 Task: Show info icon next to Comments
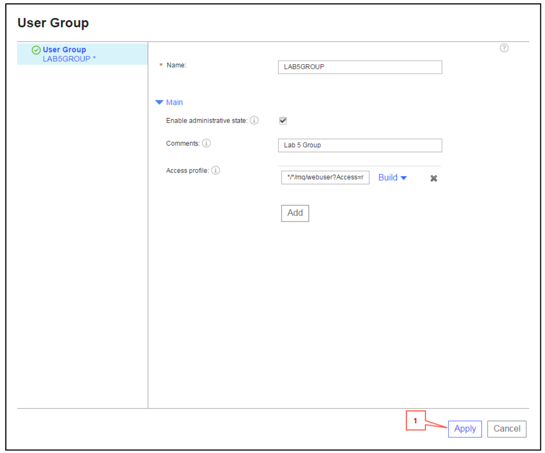[x=206, y=143]
